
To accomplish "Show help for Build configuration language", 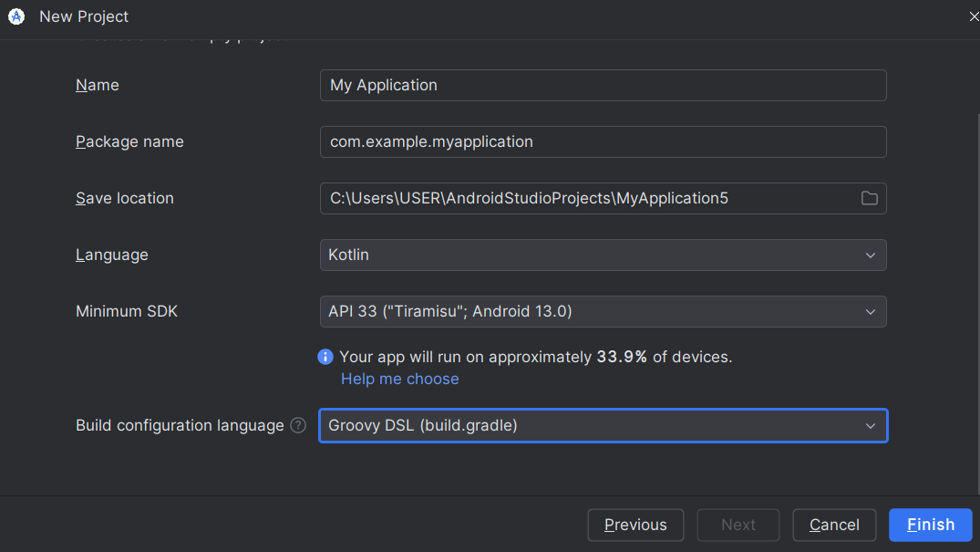I will coord(298,425).
